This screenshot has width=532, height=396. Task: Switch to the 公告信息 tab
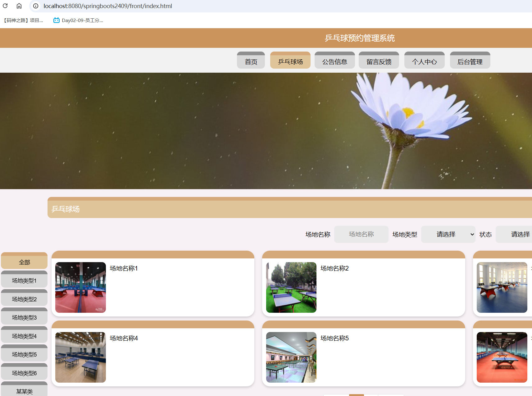334,61
